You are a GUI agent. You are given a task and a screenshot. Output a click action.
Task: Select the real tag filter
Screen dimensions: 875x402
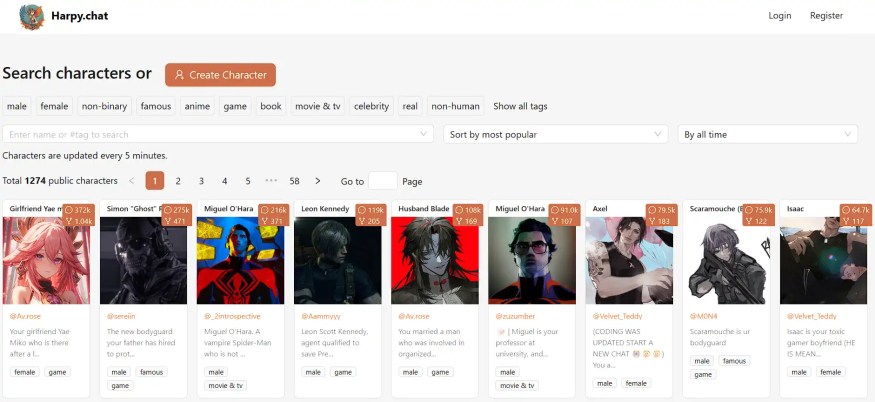[410, 106]
